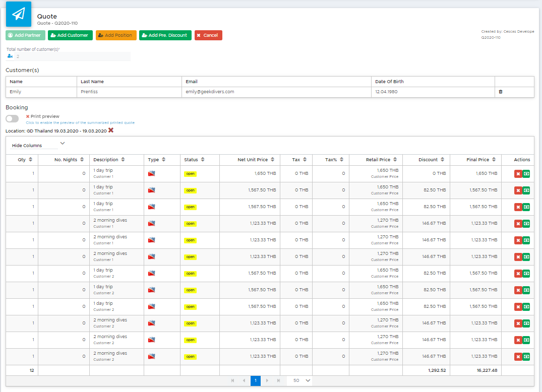Click the paper plane Quote logo icon
The height and width of the screenshot is (392, 542).
pyautogui.click(x=19, y=14)
